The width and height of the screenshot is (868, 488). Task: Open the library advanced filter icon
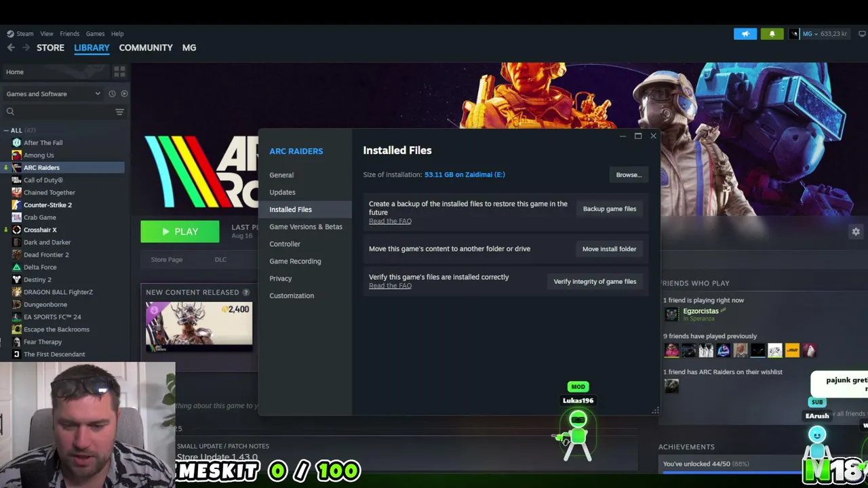point(119,112)
